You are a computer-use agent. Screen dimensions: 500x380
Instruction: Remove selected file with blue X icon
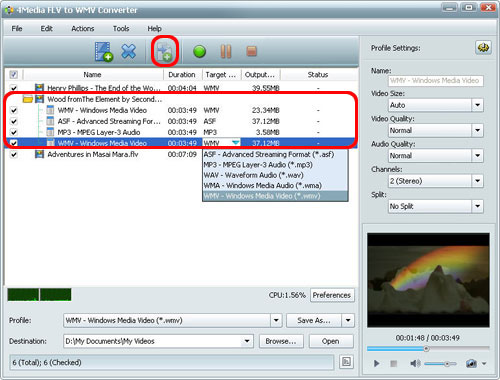tap(129, 51)
